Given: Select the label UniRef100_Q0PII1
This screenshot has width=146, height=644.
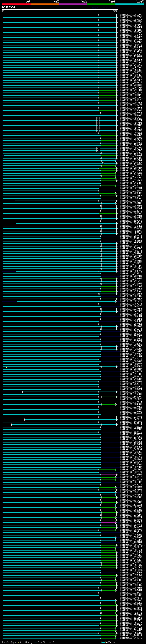Looking at the screenshot, I should [131, 597].
